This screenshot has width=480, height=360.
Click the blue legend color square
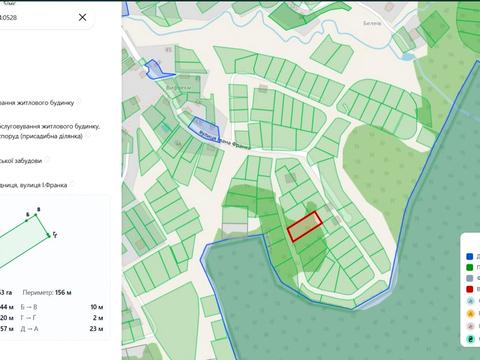coord(469,257)
